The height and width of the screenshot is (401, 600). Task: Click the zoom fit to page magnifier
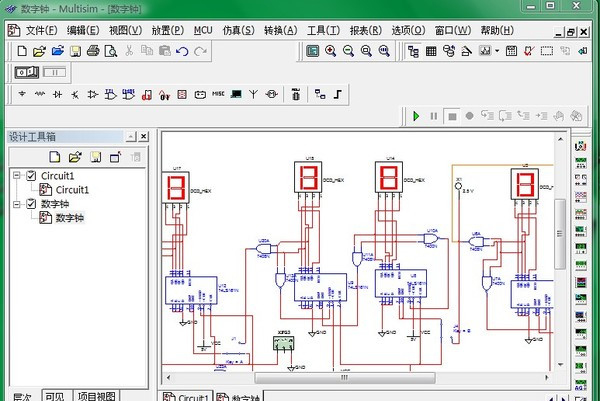[x=384, y=51]
